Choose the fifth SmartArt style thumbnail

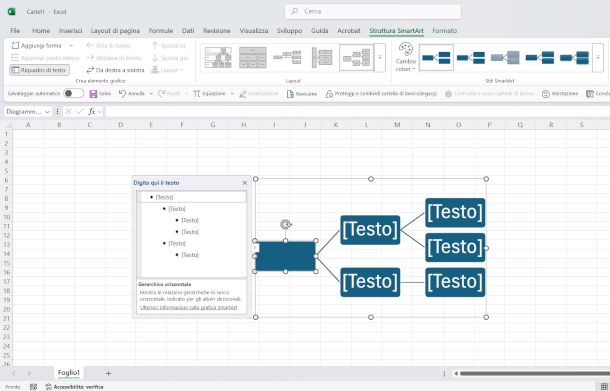point(574,58)
